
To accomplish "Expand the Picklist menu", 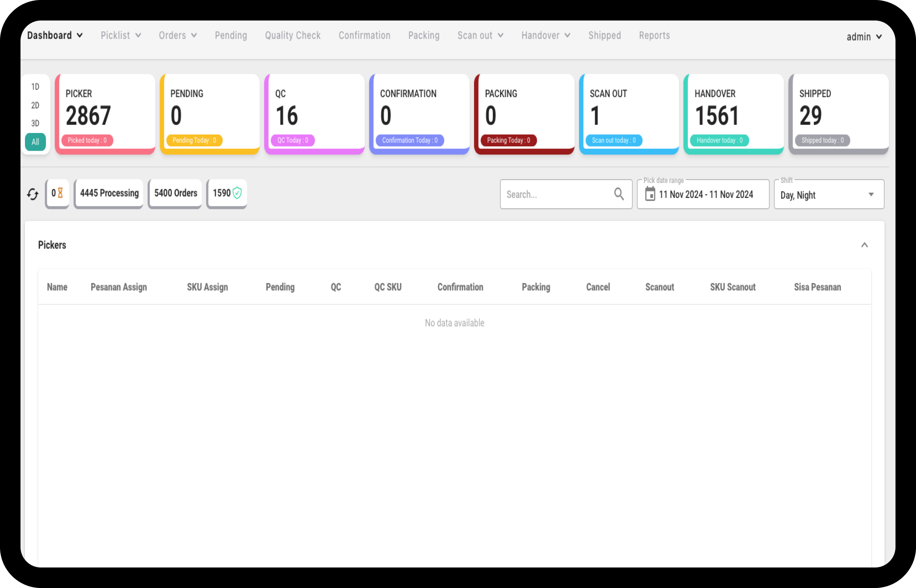I will (121, 36).
